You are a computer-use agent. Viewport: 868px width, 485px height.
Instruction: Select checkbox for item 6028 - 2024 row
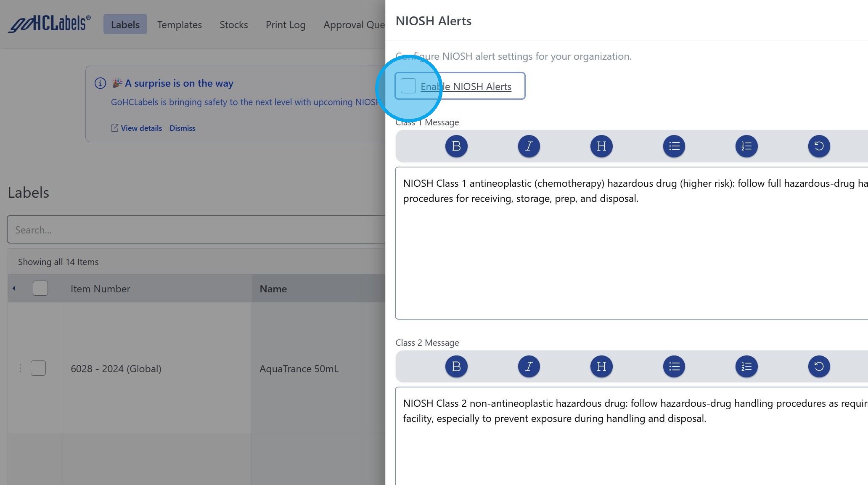click(38, 368)
